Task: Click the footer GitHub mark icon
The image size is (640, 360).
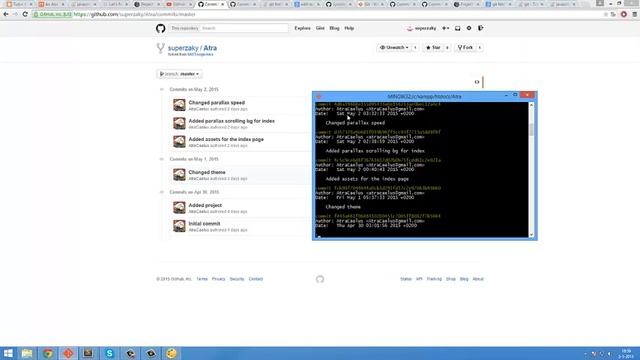Action: [x=320, y=279]
